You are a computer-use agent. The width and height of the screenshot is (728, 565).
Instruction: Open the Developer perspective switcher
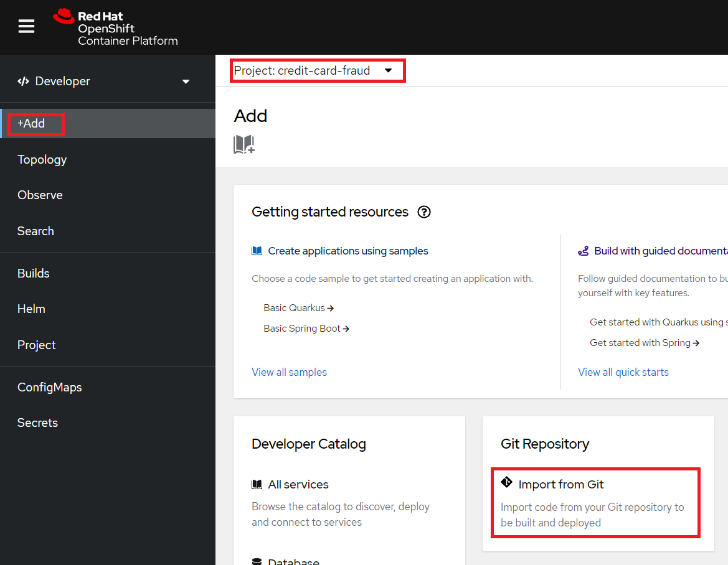pos(103,81)
